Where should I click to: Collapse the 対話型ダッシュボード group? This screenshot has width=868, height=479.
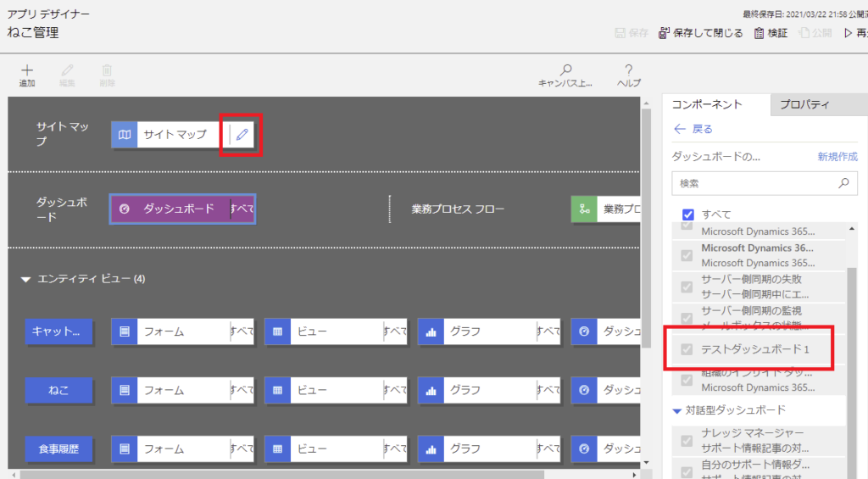[676, 411]
